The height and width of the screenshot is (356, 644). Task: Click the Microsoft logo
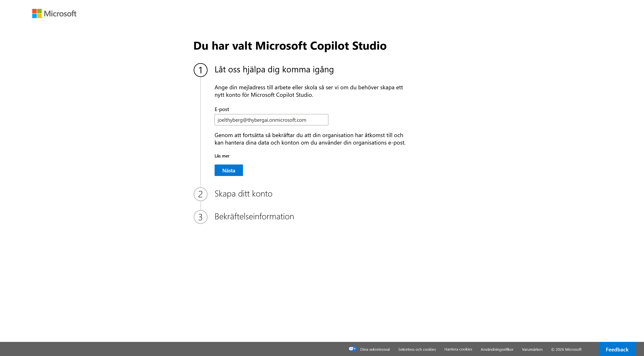[x=54, y=14]
